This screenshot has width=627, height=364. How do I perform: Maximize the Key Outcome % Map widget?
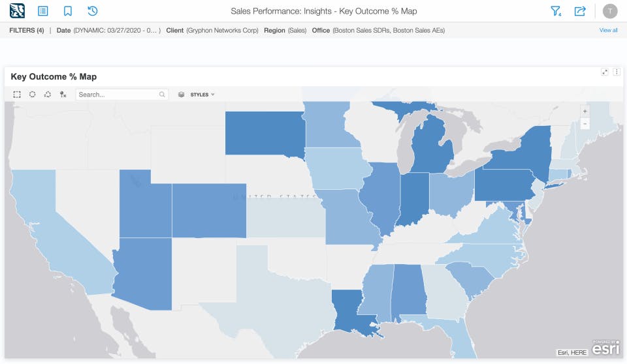(x=605, y=72)
